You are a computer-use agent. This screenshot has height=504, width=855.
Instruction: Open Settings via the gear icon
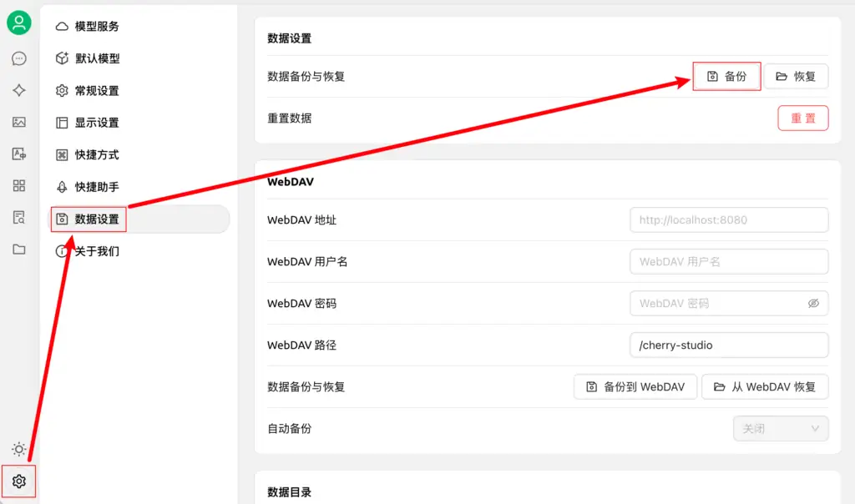[18, 481]
